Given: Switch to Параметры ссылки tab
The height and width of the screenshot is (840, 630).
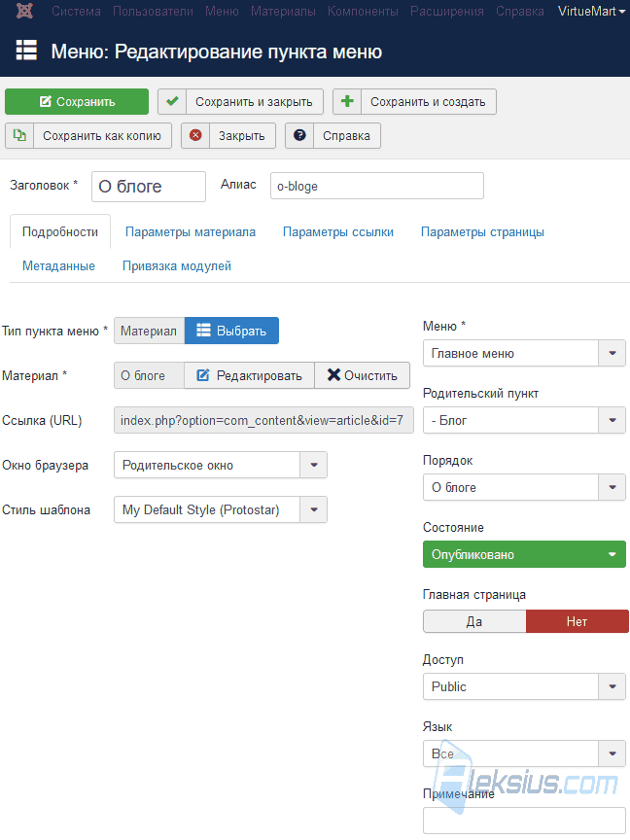Looking at the screenshot, I should click(338, 232).
